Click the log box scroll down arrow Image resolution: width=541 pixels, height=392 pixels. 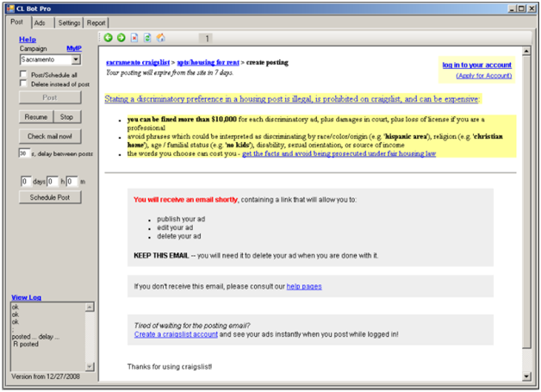pyautogui.click(x=90, y=366)
